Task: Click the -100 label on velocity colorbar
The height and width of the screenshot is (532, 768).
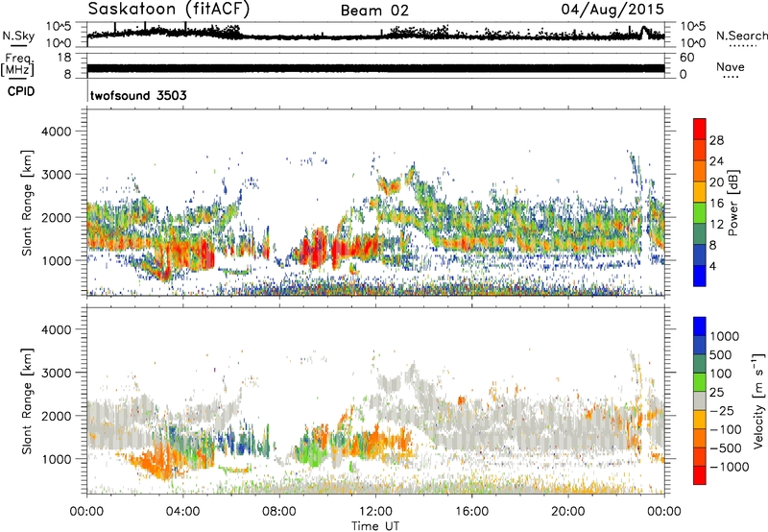Action: [x=725, y=429]
